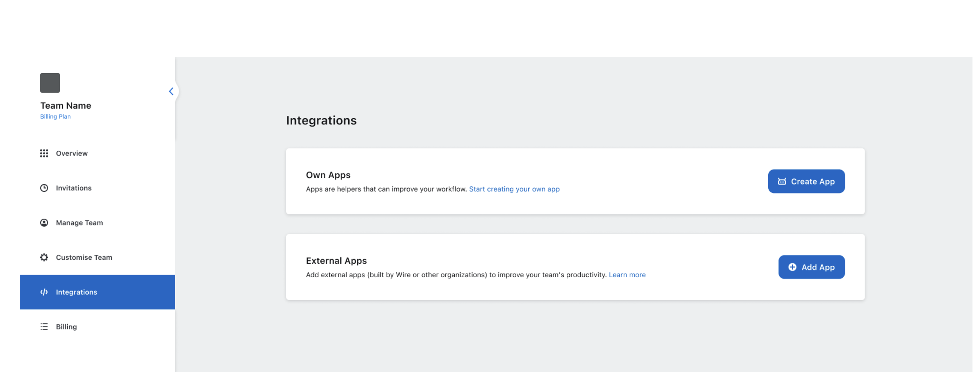Switch to the Overview section
This screenshot has height=372, width=980.
pyautogui.click(x=71, y=153)
